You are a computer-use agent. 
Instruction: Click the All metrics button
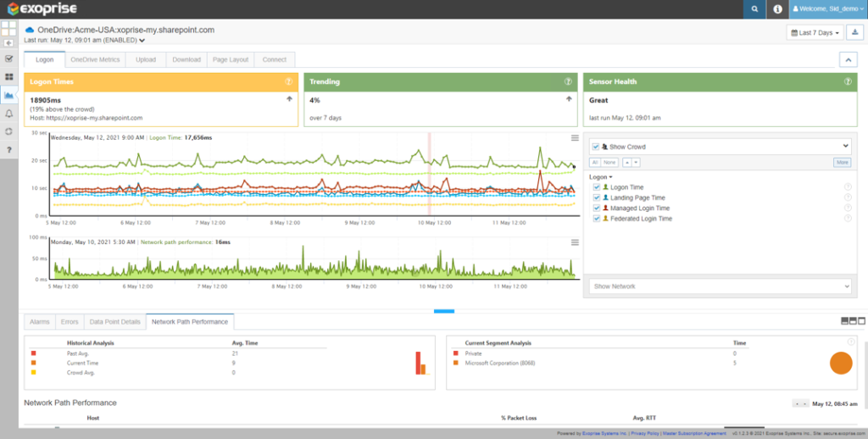coord(594,162)
